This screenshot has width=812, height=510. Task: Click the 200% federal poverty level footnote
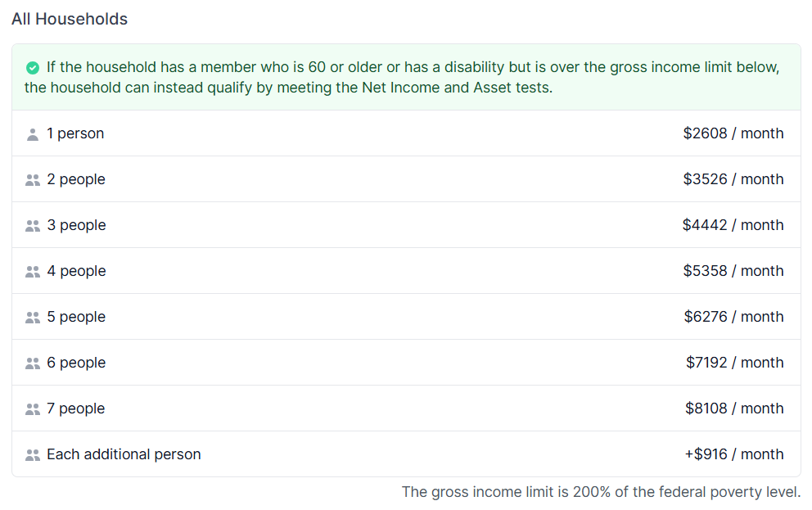[x=600, y=492]
